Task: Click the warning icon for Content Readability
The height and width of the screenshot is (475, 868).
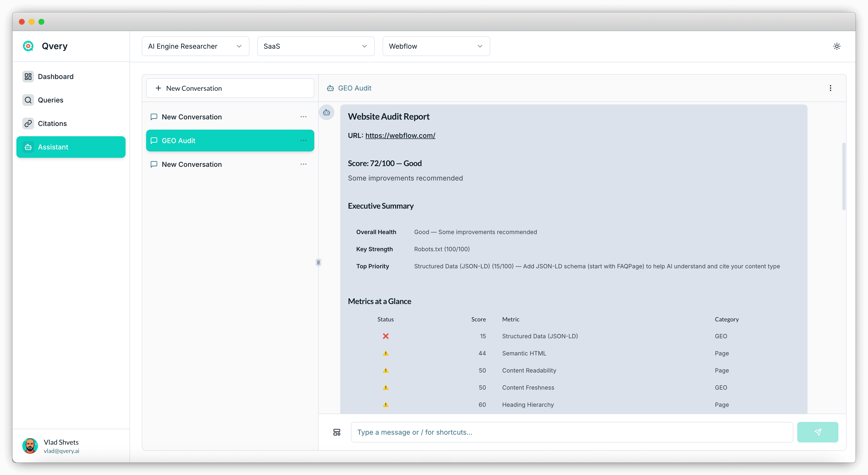Action: pos(386,371)
